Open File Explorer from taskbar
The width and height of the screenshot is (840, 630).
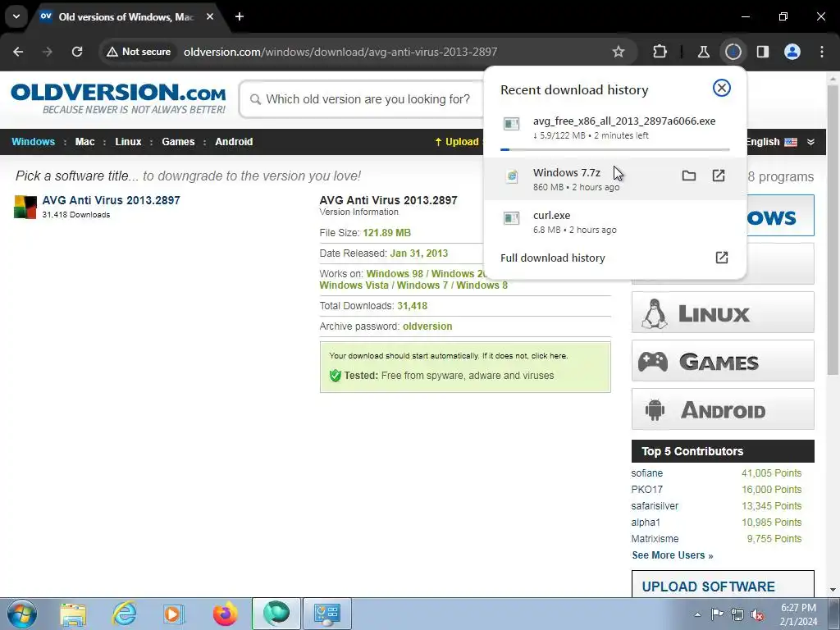[73, 614]
